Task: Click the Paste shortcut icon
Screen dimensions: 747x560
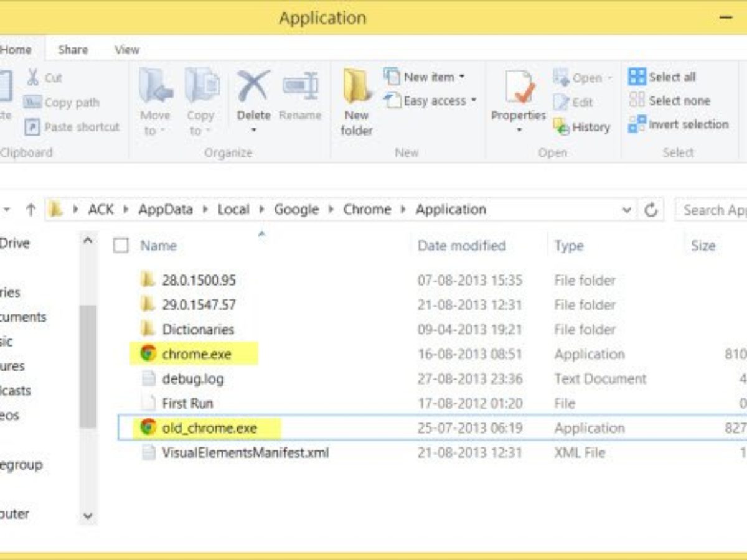Action: pos(32,127)
